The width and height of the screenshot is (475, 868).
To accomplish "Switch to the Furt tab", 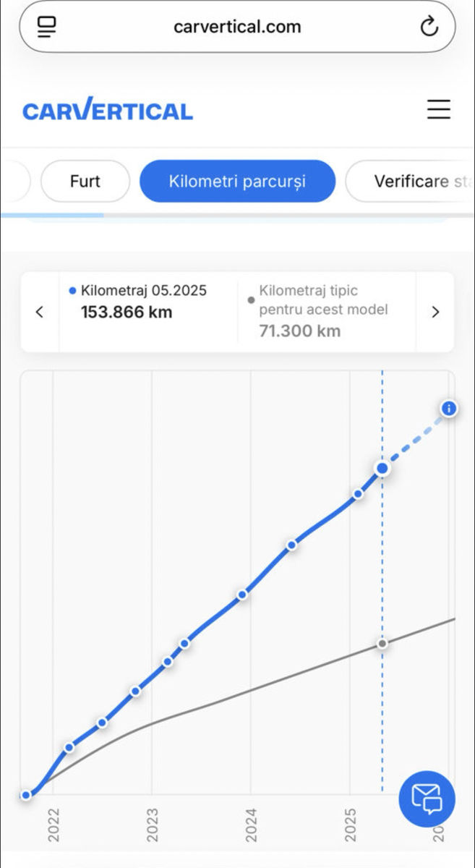I will (x=85, y=181).
